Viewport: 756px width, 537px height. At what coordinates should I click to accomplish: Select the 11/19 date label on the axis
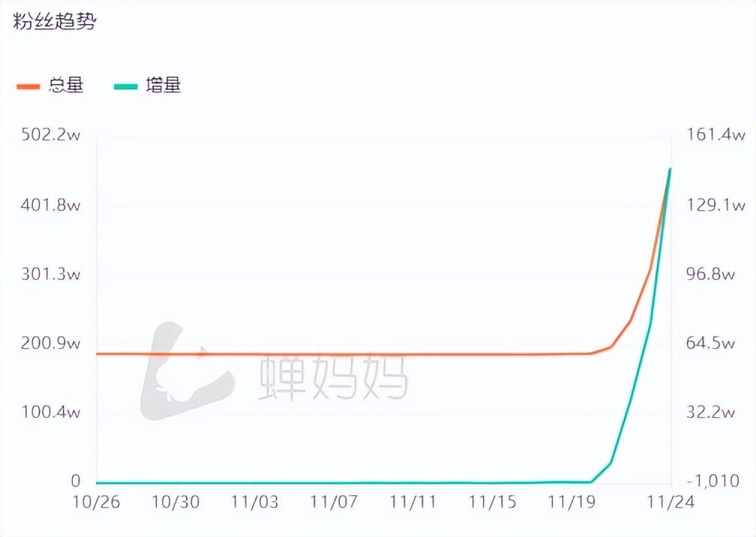click(x=571, y=502)
